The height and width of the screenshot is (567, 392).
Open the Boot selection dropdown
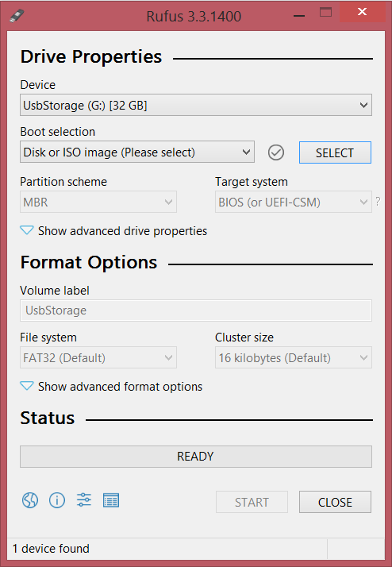137,152
